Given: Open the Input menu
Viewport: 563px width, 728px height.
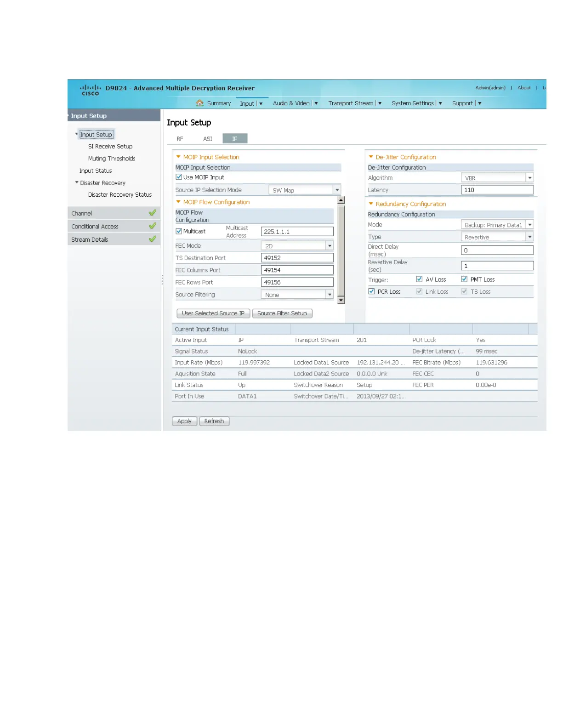Looking at the screenshot, I should pyautogui.click(x=251, y=103).
